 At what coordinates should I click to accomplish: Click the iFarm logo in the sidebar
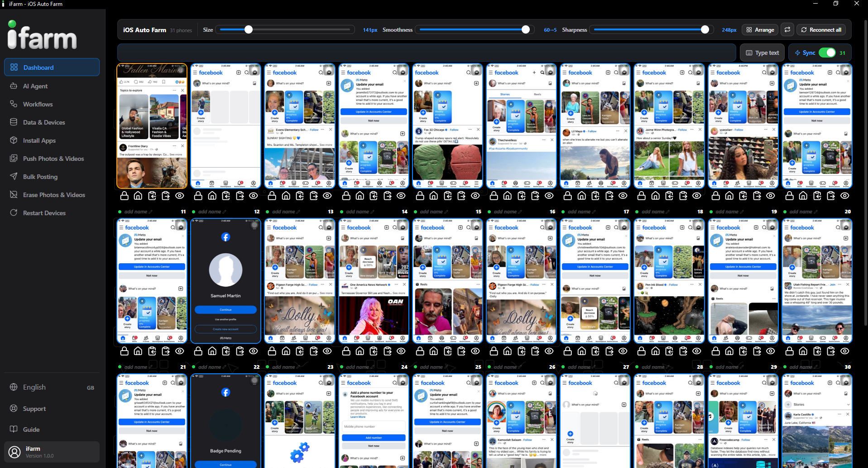point(42,35)
